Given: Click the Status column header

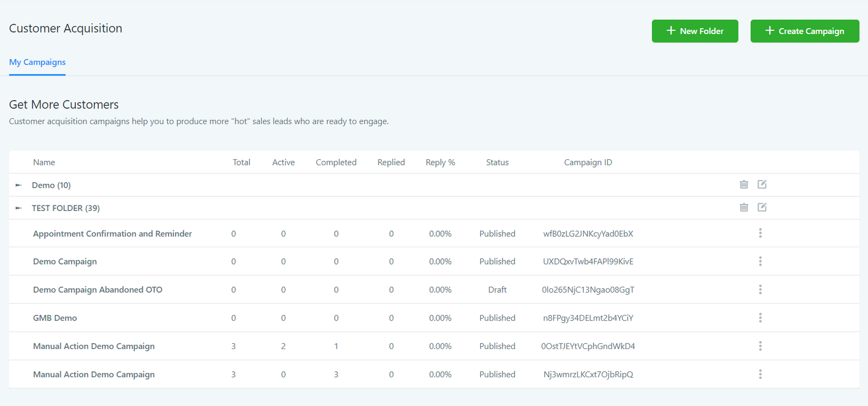Looking at the screenshot, I should tap(497, 163).
